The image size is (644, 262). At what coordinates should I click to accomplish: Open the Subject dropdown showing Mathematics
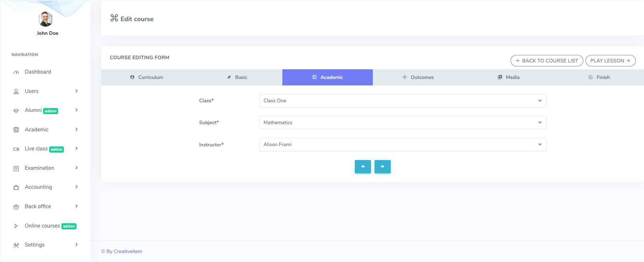(x=402, y=123)
